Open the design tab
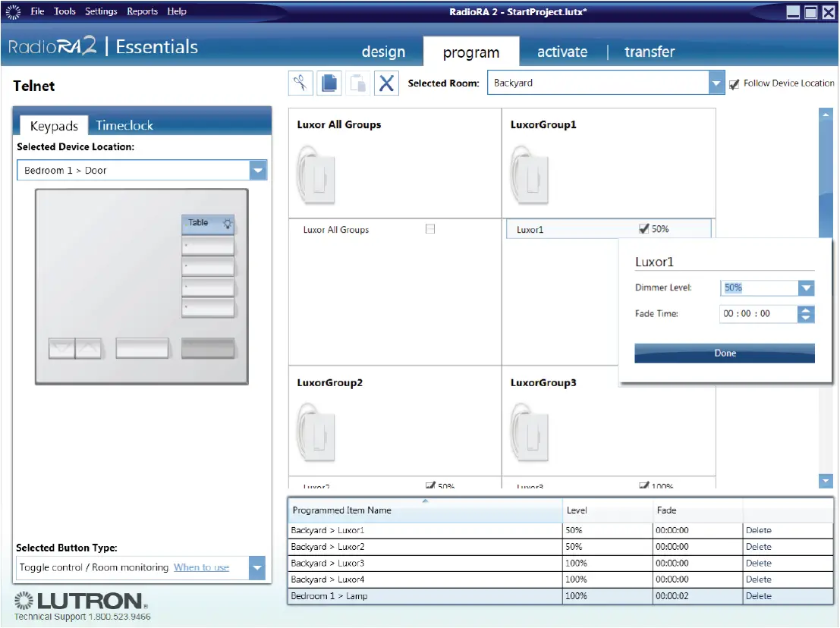The image size is (840, 628). [383, 52]
